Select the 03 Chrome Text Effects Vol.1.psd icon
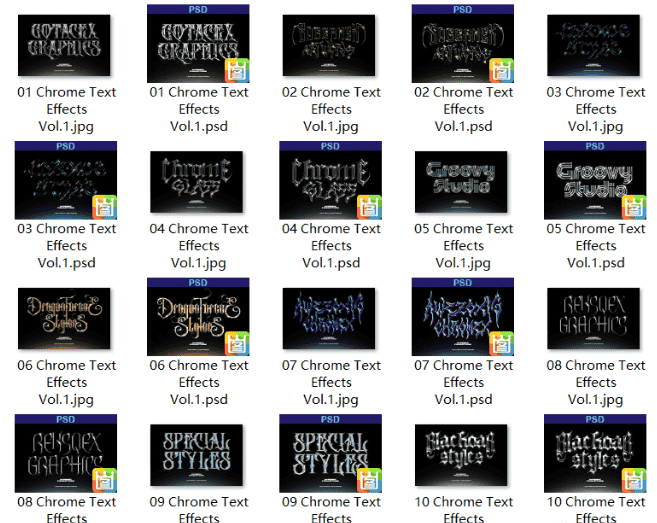This screenshot has width=657, height=523. click(x=66, y=180)
